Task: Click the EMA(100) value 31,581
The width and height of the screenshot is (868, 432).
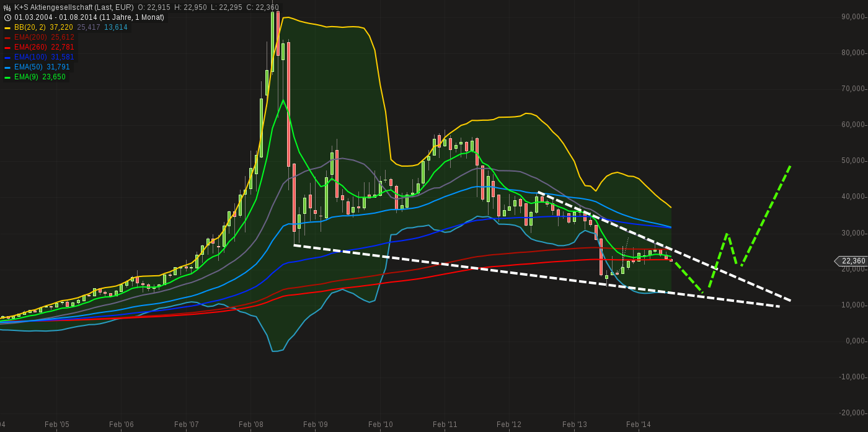Action: [x=63, y=57]
